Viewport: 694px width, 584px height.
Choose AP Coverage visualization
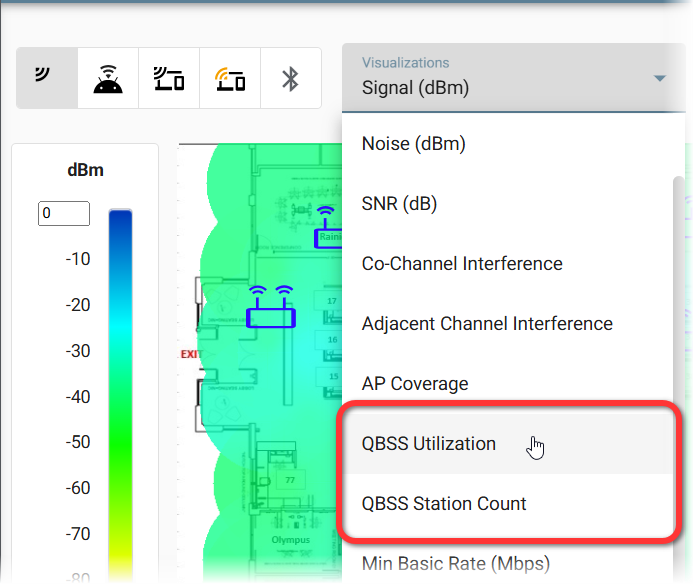click(x=415, y=384)
